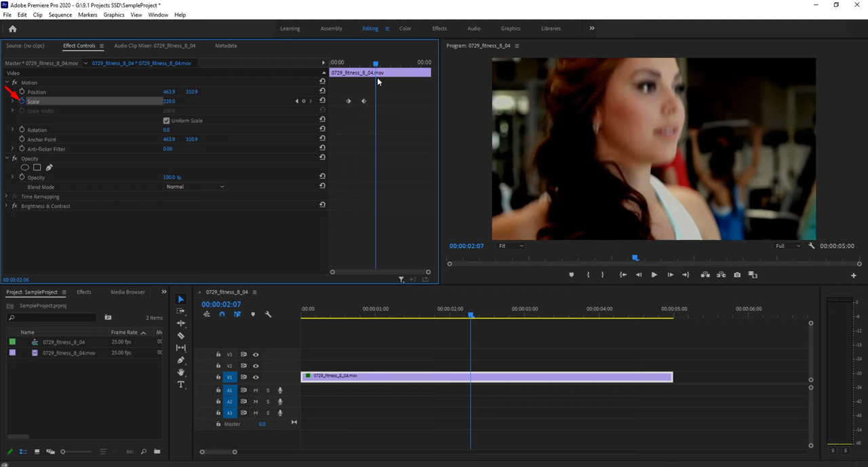Select the Razor tool
The width and height of the screenshot is (868, 467).
pos(181,336)
